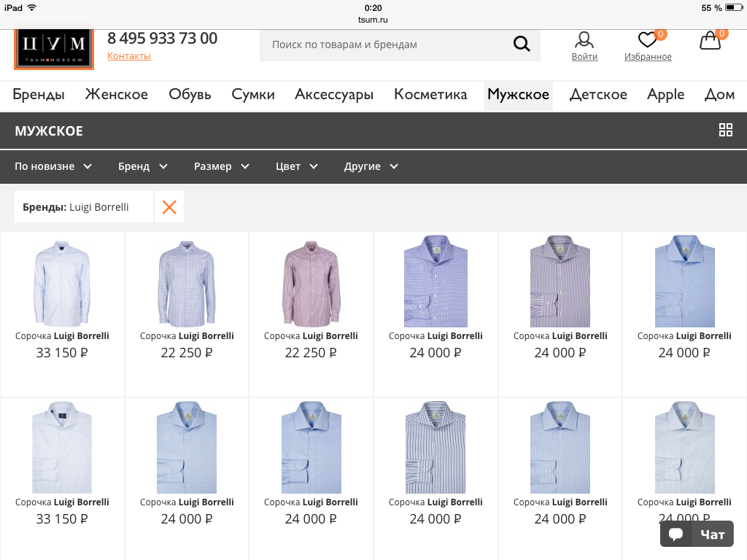
Task: Open the blue checked shirt at 22 250 ₽
Action: click(x=187, y=284)
